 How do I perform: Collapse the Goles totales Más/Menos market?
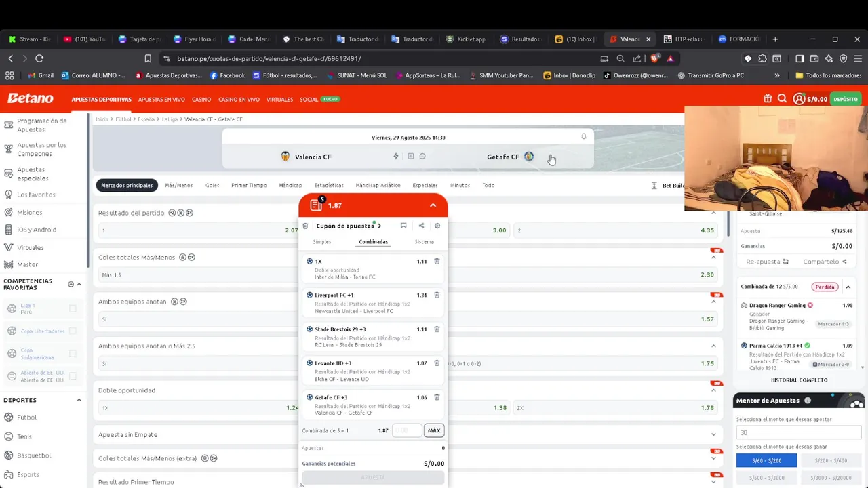pyautogui.click(x=713, y=257)
